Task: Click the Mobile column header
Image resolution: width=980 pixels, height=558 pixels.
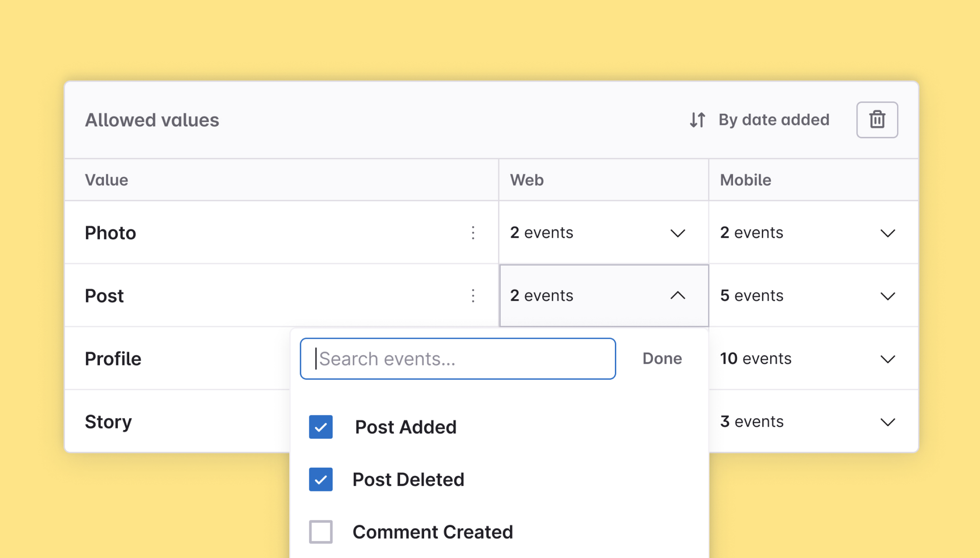Action: 745,180
